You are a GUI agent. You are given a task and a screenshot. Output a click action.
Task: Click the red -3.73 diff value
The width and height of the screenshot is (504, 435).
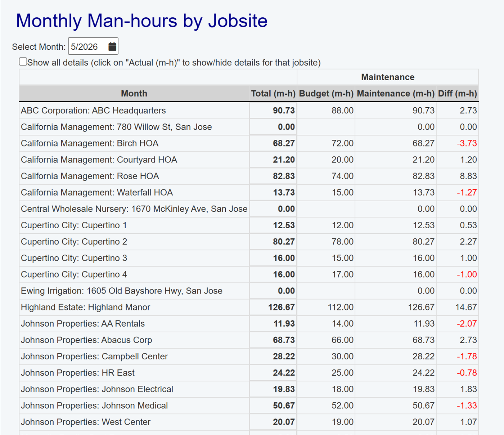click(467, 143)
